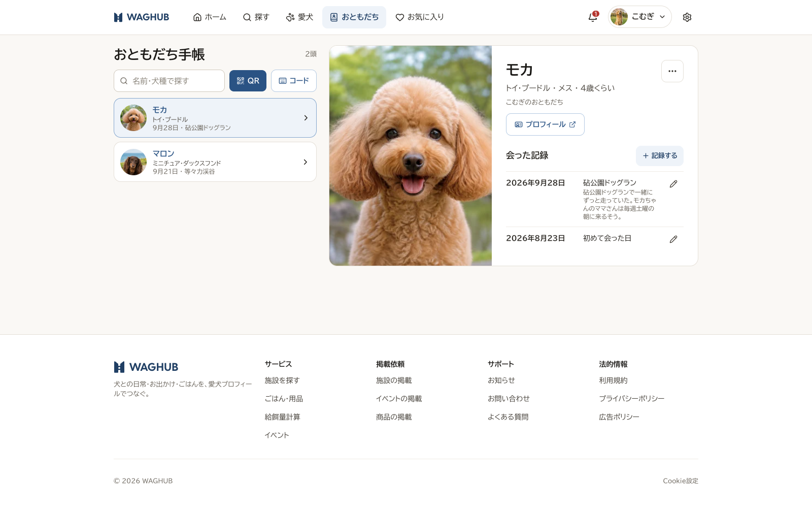Image resolution: width=812 pixels, height=508 pixels.
Task: Open the 愛犬 menu item
Action: coord(299,17)
